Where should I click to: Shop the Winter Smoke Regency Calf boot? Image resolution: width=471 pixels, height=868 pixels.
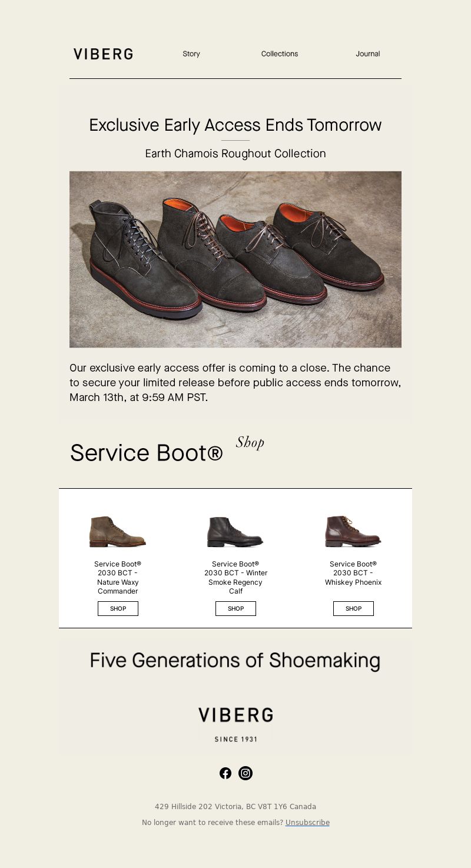coord(235,608)
